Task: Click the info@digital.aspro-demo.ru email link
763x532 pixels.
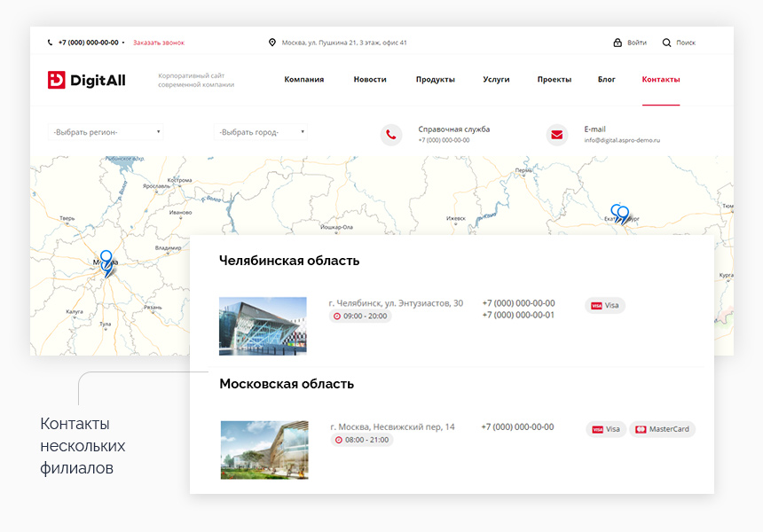Action: coord(622,140)
